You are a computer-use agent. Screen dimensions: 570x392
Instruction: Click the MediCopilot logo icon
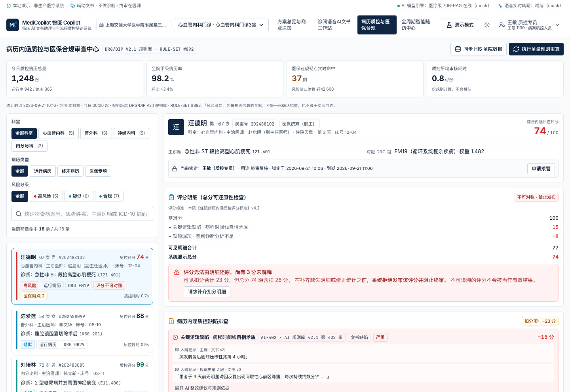tap(13, 25)
